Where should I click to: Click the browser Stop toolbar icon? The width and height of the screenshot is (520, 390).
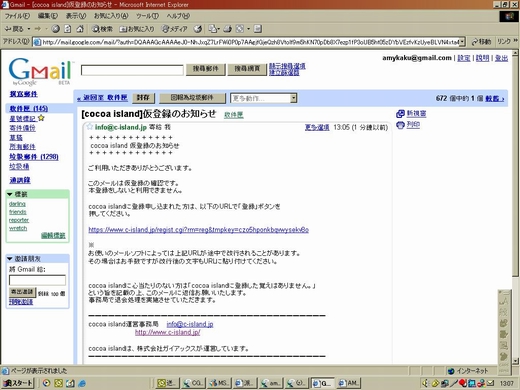(55, 29)
